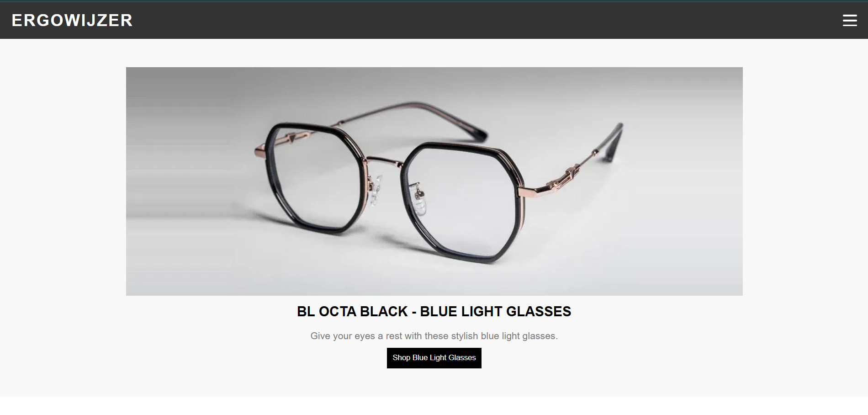Screen dimensions: 868x415
Task: Click the white strip below the hero section
Action: click(x=434, y=406)
